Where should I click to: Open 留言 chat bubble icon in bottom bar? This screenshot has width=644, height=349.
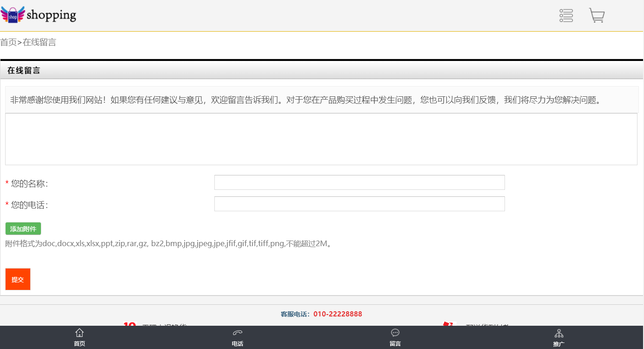pos(395,337)
